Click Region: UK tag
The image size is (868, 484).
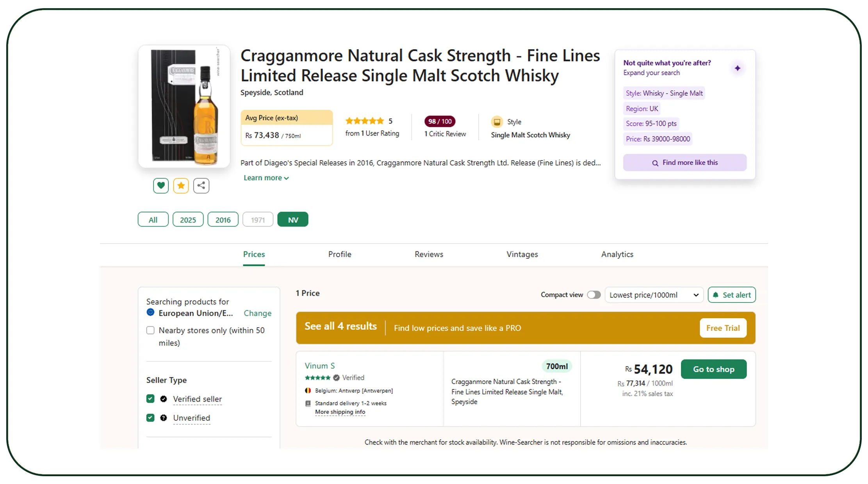click(x=642, y=109)
